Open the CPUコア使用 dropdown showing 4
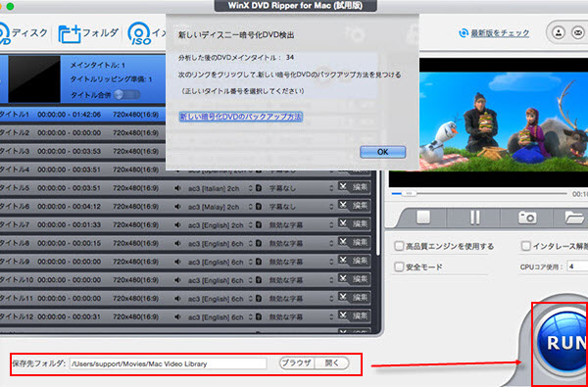 click(x=577, y=267)
